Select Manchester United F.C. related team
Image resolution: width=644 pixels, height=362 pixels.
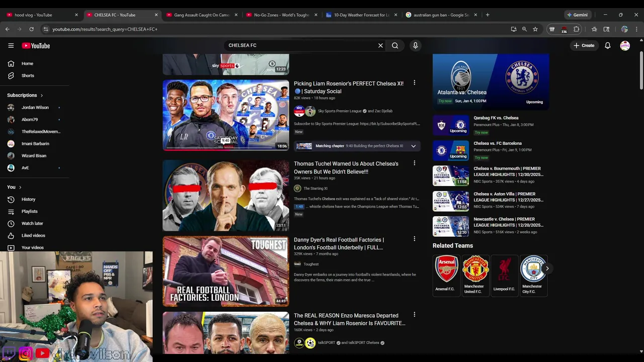coord(475,275)
